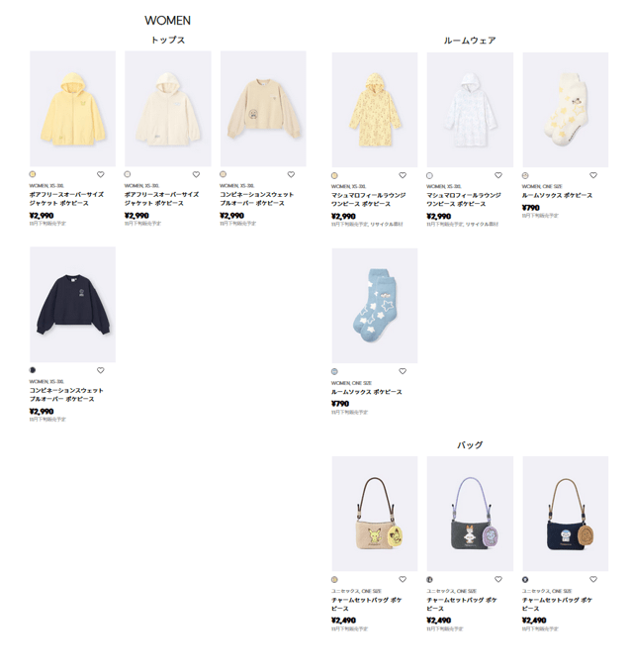This screenshot has width=631, height=672.
Task: Open beige コンビネーションスウェット product title link
Action: 256,199
